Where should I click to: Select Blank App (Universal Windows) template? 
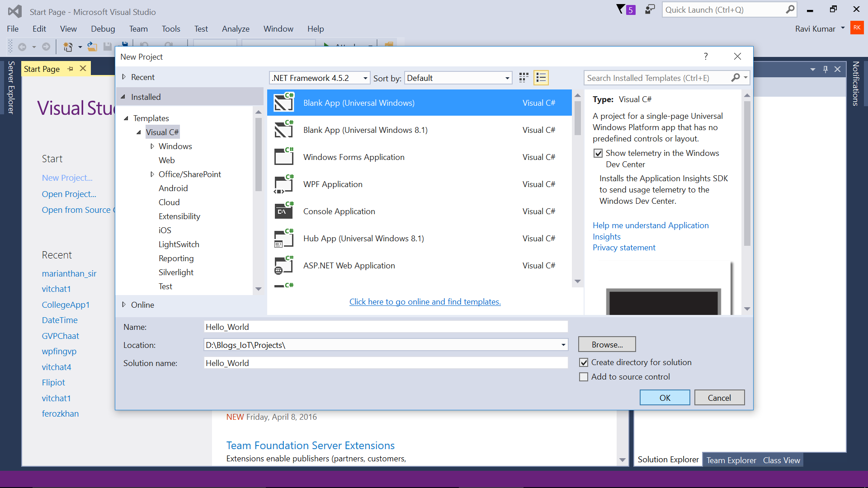(419, 103)
